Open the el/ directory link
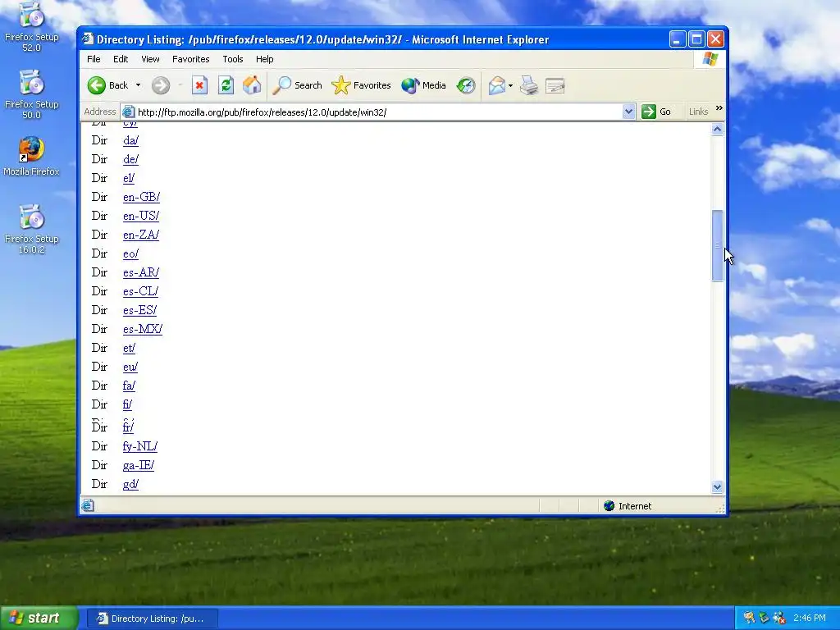This screenshot has width=840, height=630. [x=129, y=178]
